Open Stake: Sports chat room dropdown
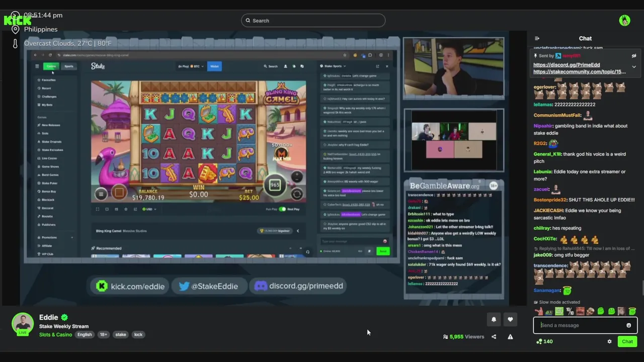Screen dimensions: 644x362 pos(333,66)
